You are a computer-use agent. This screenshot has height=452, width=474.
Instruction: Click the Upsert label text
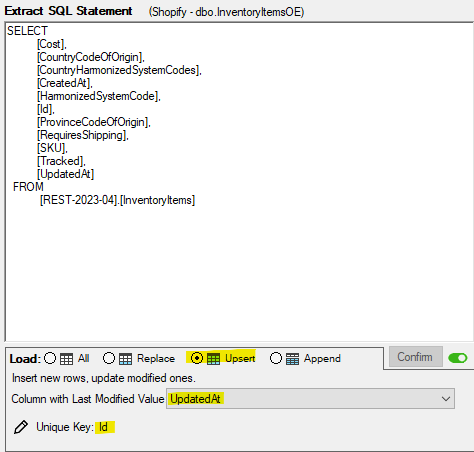(240, 358)
